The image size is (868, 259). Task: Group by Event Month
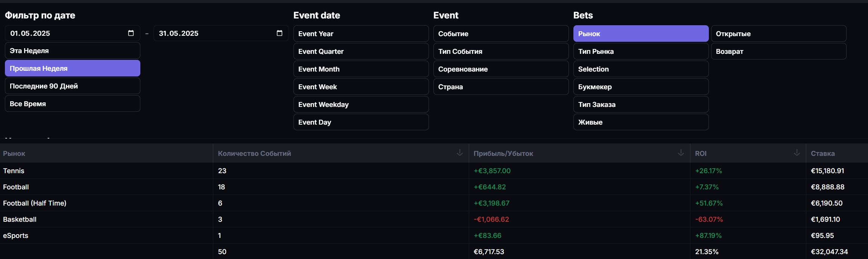[360, 69]
